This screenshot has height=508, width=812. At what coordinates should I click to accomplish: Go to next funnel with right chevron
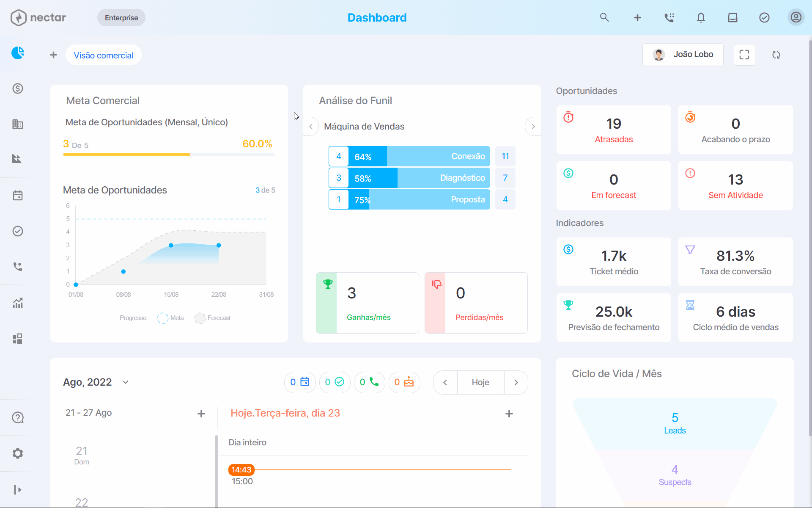click(533, 127)
